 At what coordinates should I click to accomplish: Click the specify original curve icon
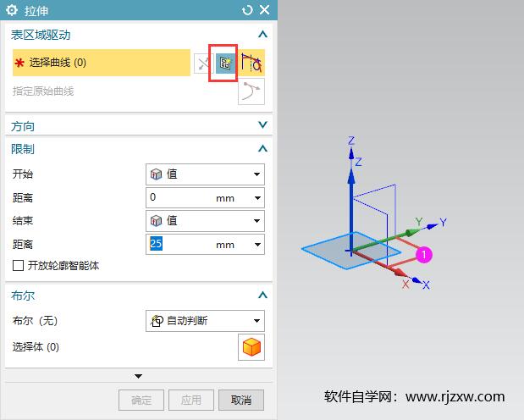pyautogui.click(x=251, y=91)
